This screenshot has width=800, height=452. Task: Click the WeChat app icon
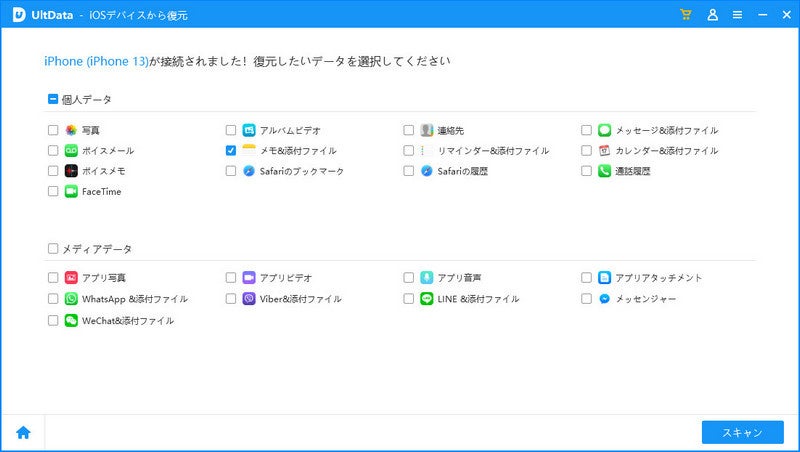72,320
